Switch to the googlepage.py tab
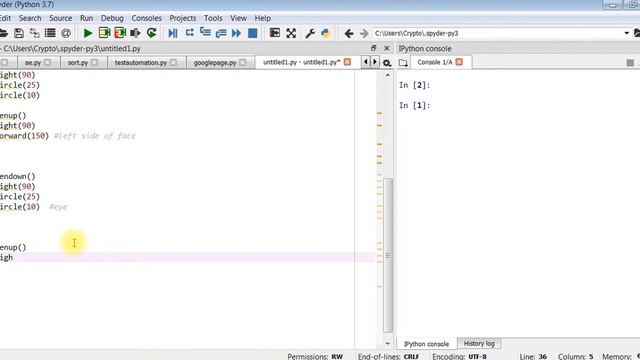 tap(215, 62)
